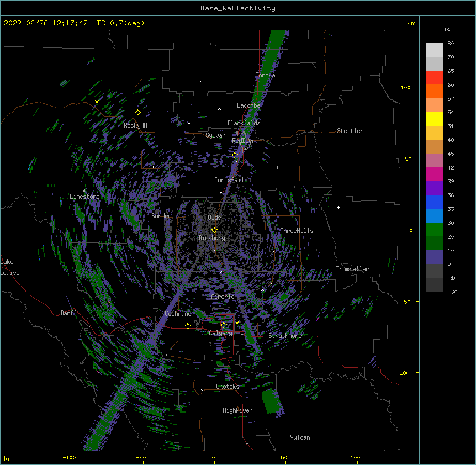This screenshot has height=465, width=476.
Task: Select the magenta 39-42 dBZ legend swatch
Action: point(434,174)
